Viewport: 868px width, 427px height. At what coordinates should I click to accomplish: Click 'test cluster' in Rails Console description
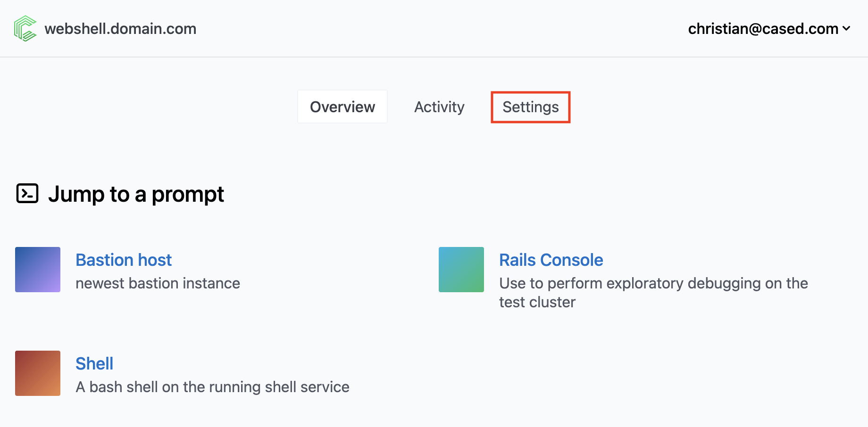pos(537,302)
